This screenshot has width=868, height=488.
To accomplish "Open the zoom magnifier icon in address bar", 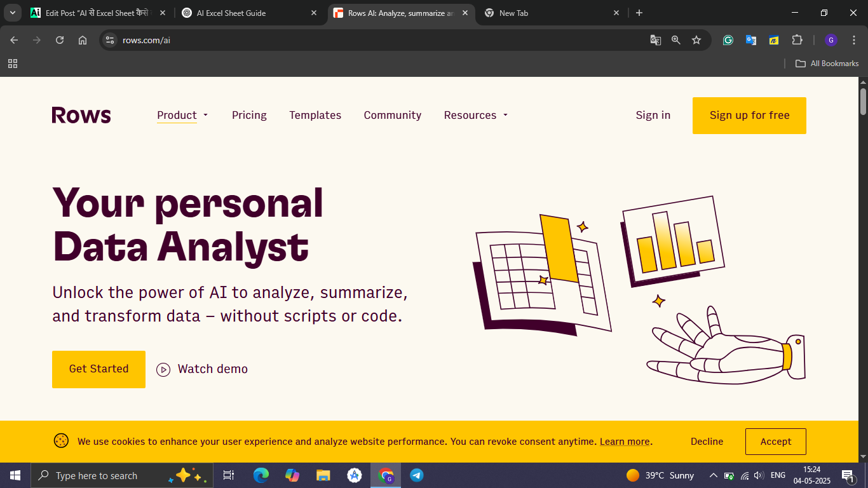I will click(x=676, y=40).
